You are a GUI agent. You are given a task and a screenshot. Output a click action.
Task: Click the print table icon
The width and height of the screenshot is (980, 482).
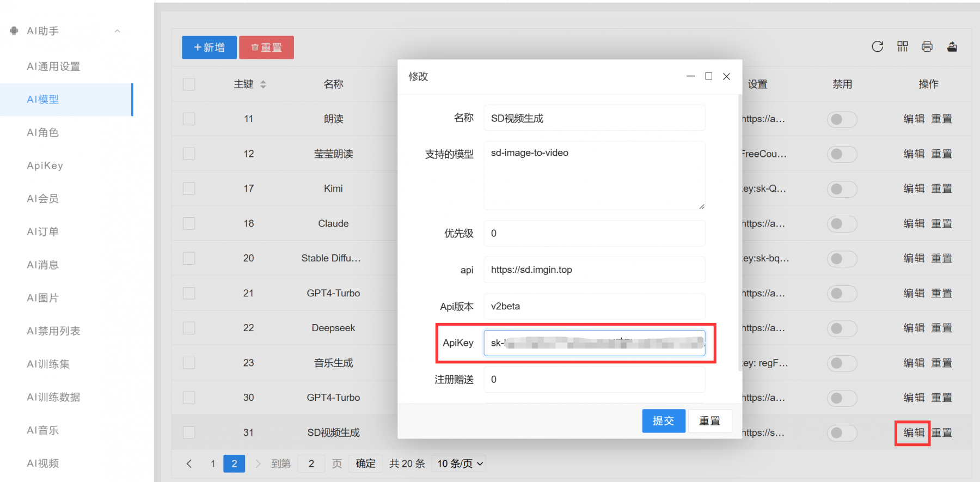coord(927,47)
